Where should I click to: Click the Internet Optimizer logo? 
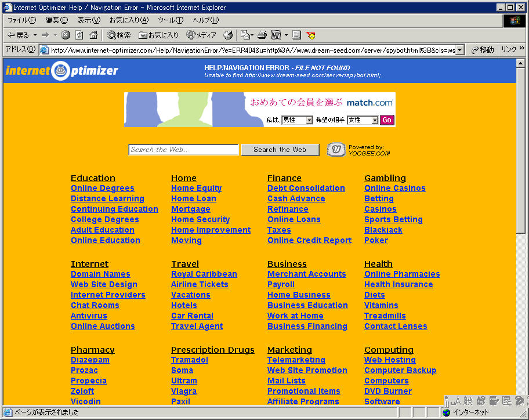click(x=62, y=71)
